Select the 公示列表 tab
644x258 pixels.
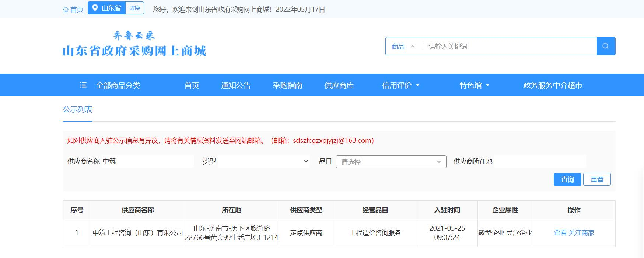[x=77, y=110]
